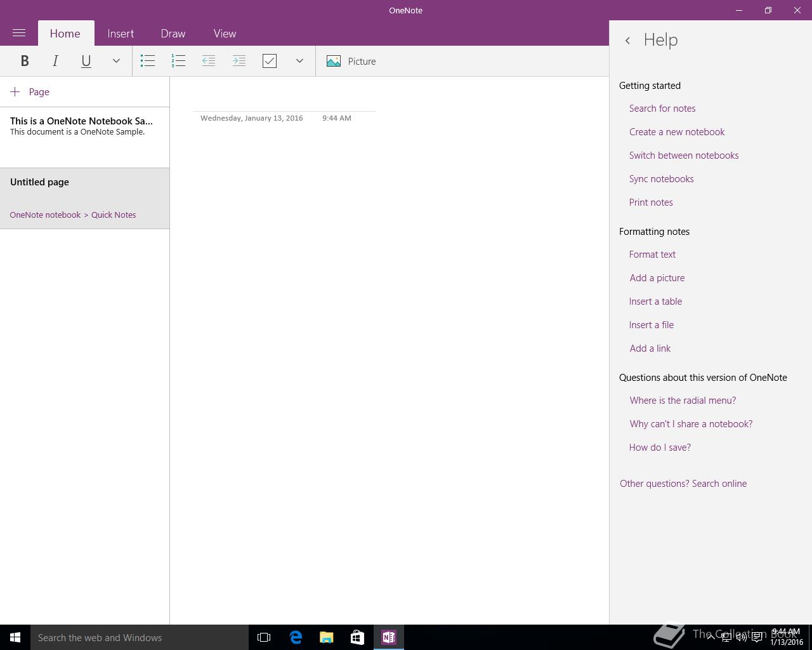Add a new Page
This screenshot has width=812, height=650.
pos(30,92)
